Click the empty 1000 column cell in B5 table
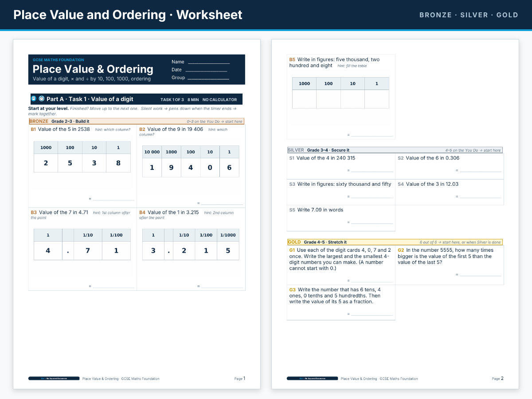532x399 pixels. [x=304, y=99]
